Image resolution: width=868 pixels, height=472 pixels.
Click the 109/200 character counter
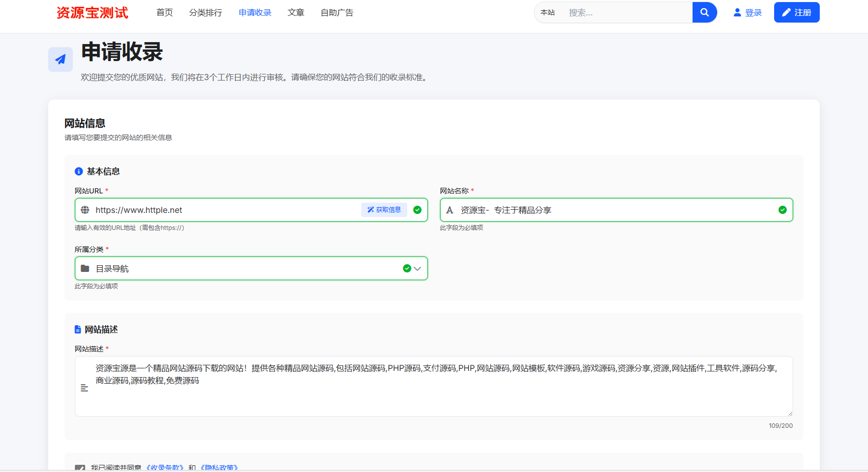[x=781, y=426]
